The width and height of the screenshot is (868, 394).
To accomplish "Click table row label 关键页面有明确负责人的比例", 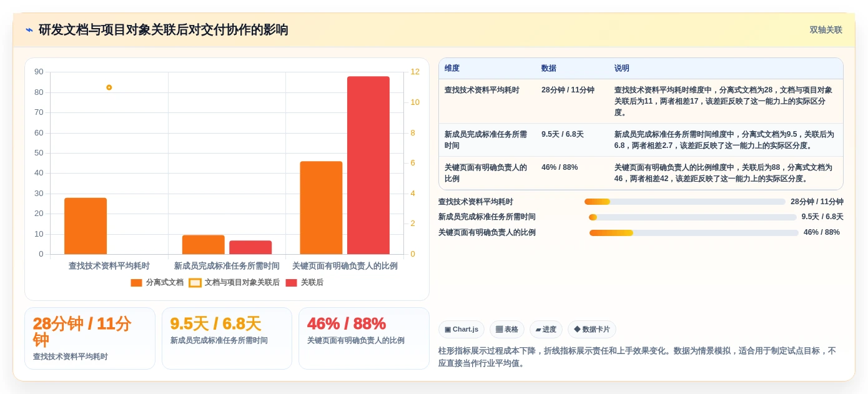I will pos(486,173).
